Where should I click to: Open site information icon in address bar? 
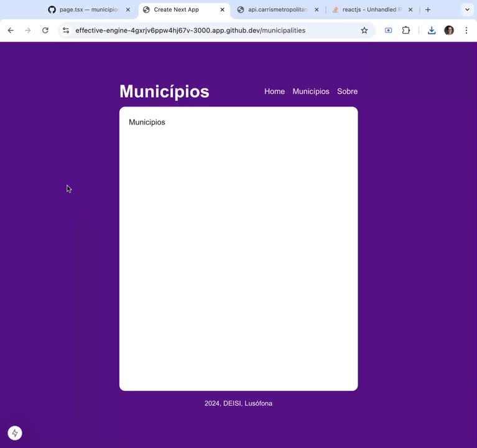(x=66, y=30)
